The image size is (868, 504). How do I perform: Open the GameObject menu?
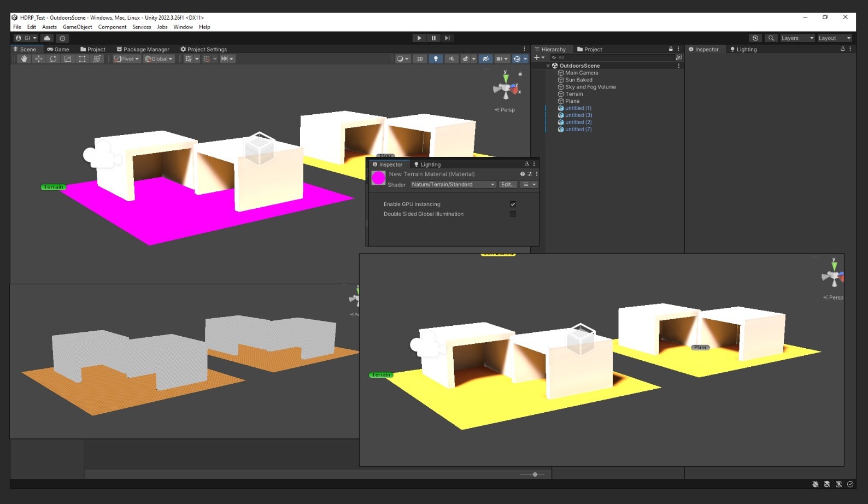point(77,27)
